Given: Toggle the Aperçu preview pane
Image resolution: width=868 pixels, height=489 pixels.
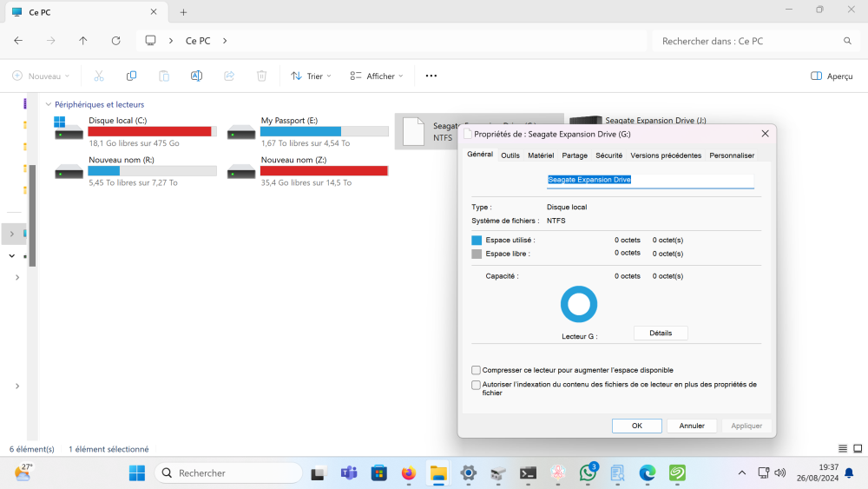Looking at the screenshot, I should coord(831,76).
